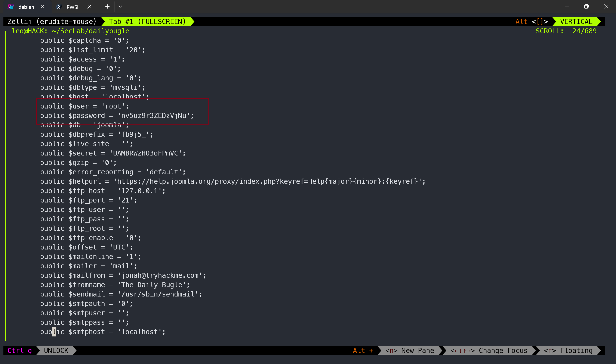Click the $helpurl joomla.org URL line
Viewport: 616px width, 364px height.
233,181
